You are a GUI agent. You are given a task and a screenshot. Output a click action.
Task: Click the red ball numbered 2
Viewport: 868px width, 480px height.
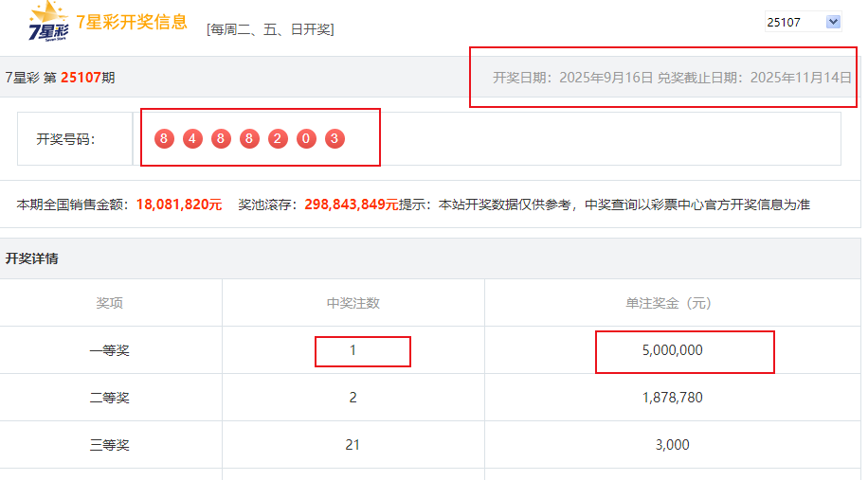[277, 139]
